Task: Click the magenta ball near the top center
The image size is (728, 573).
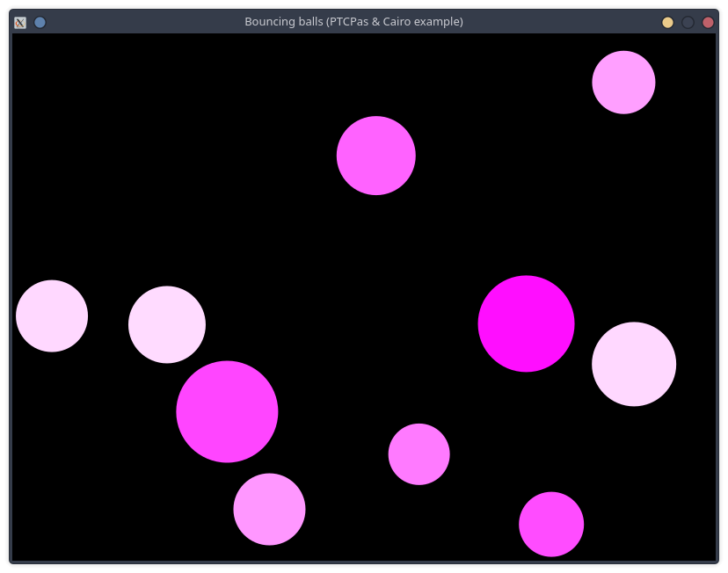Action: point(376,156)
